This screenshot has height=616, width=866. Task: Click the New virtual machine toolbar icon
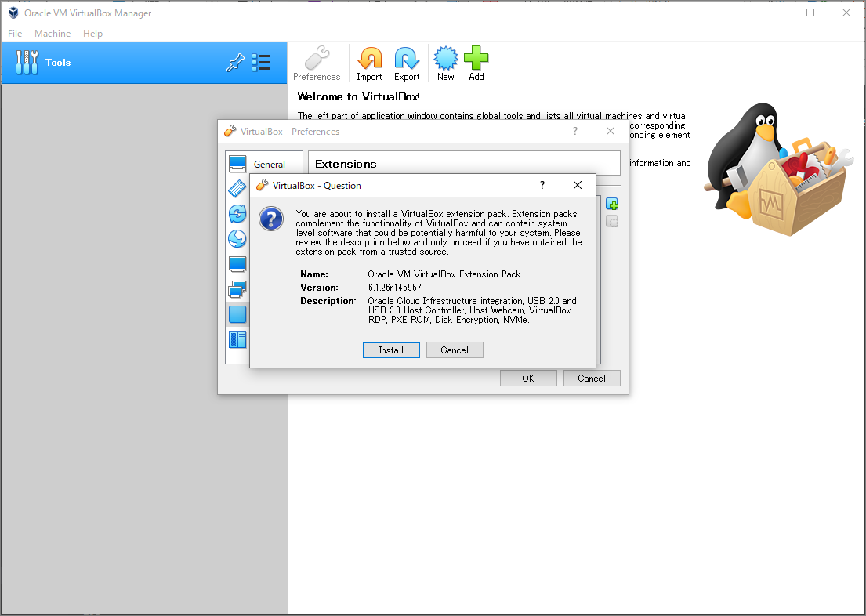(446, 63)
